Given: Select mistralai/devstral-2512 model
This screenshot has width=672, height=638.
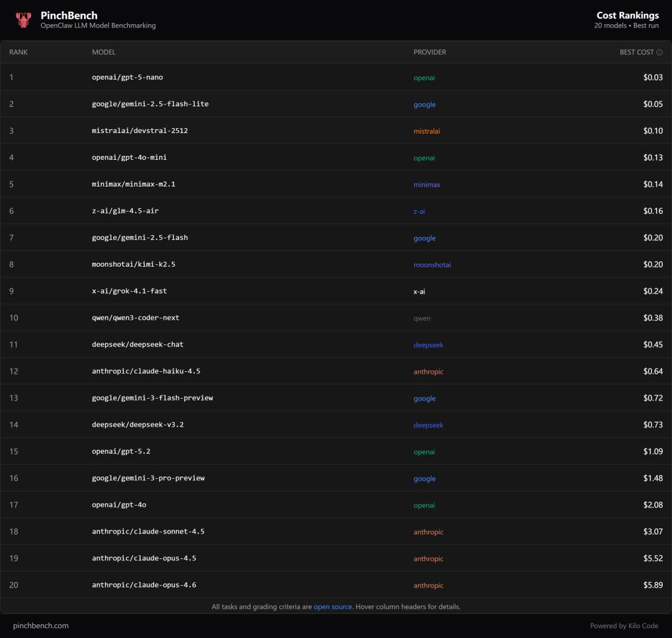Looking at the screenshot, I should (x=140, y=131).
